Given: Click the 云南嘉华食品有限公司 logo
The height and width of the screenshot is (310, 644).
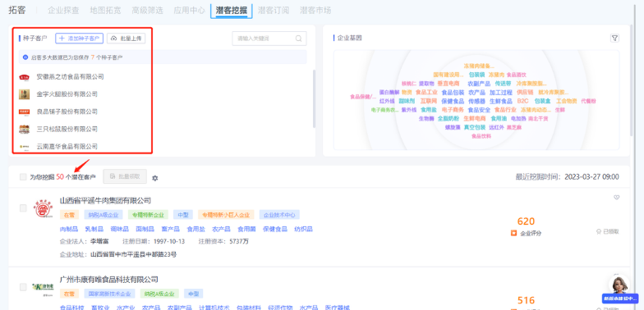Looking at the screenshot, I should (x=25, y=146).
